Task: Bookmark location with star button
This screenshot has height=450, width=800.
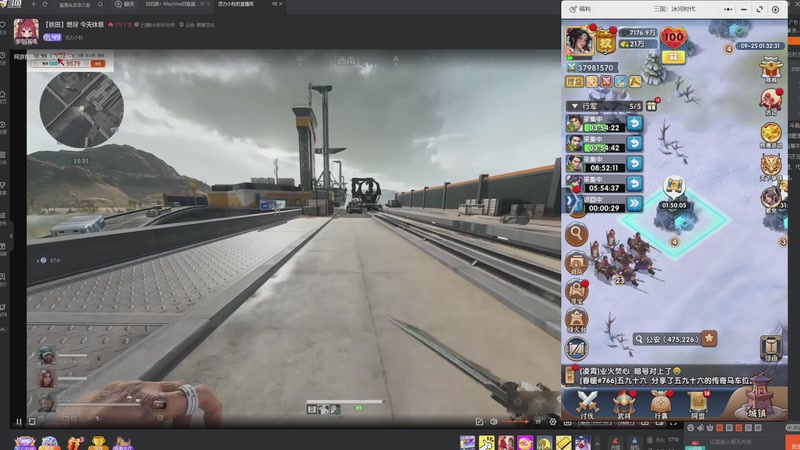Action: [709, 338]
